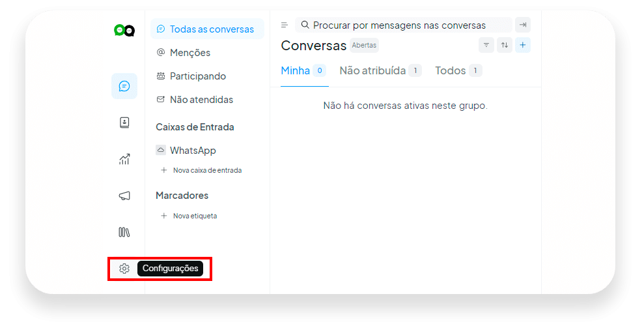Toggle the sidebar menu hamburger icon
The image size is (644, 324).
tap(284, 25)
